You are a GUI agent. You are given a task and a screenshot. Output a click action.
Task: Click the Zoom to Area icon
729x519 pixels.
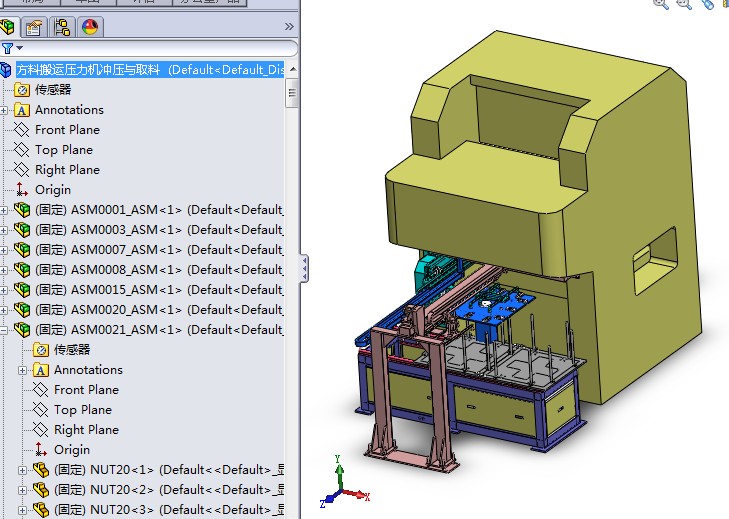pos(684,4)
